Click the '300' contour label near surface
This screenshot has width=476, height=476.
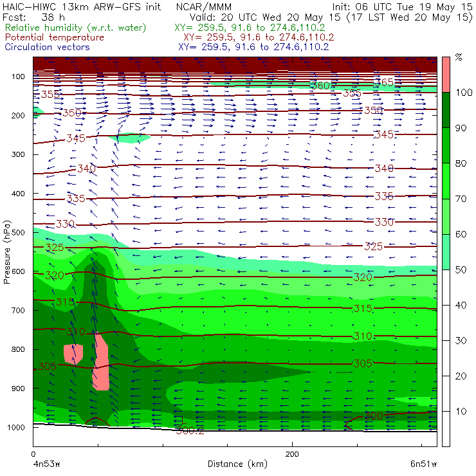(x=373, y=416)
